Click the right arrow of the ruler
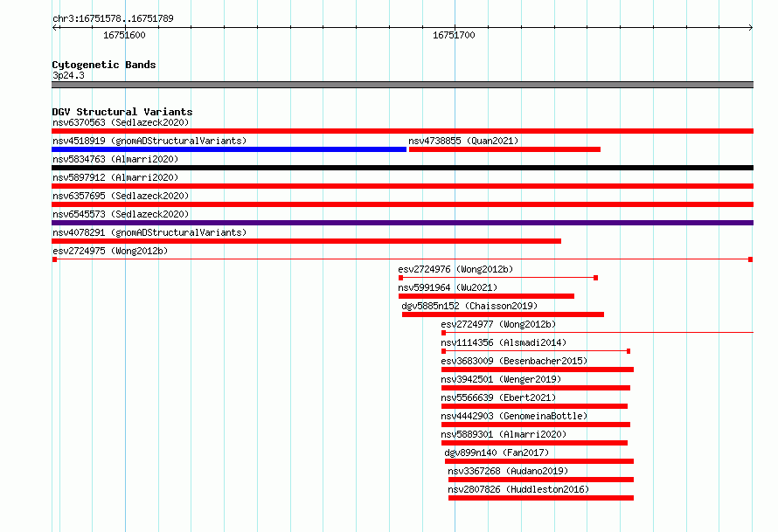This screenshot has width=778, height=532. [x=750, y=27]
